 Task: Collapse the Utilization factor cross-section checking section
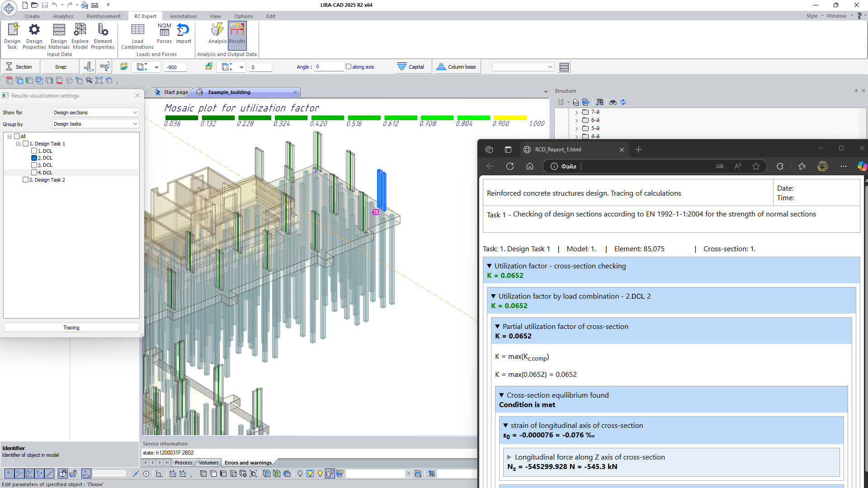pos(489,266)
